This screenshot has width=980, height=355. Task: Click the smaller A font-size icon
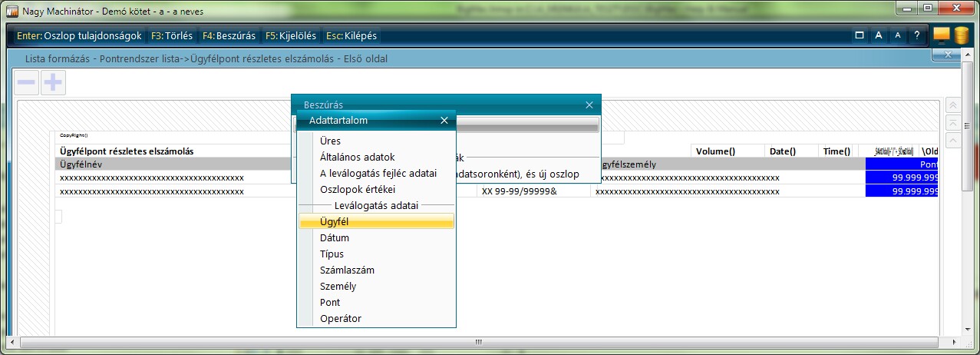coord(897,35)
